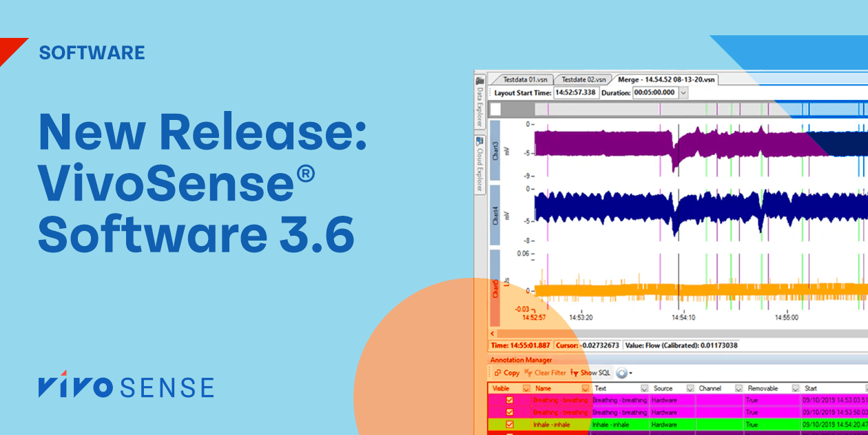868x435 pixels.
Task: Select the red Chart5 label strip
Action: [x=495, y=288]
